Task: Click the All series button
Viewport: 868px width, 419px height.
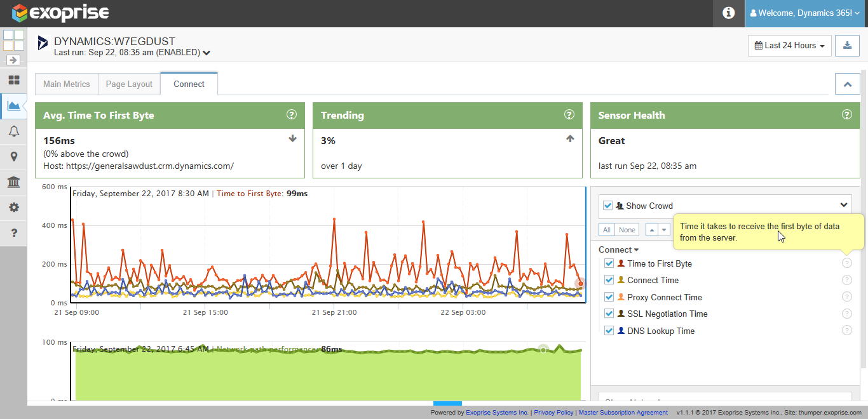Action: (x=607, y=230)
